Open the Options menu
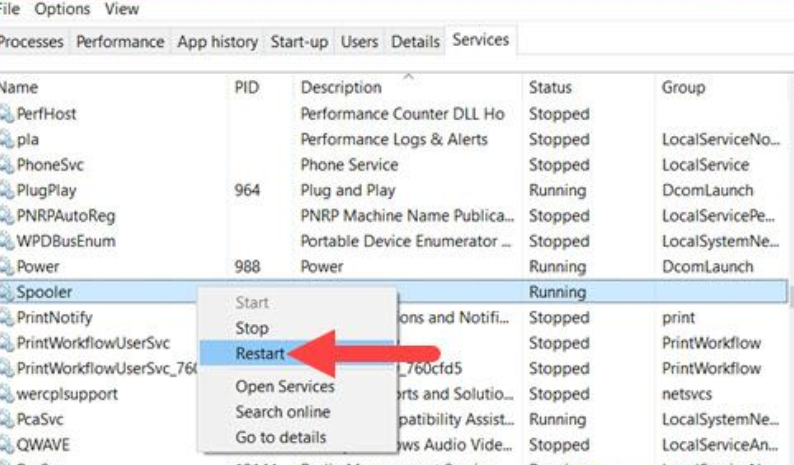This screenshot has width=794, height=465. 62,9
